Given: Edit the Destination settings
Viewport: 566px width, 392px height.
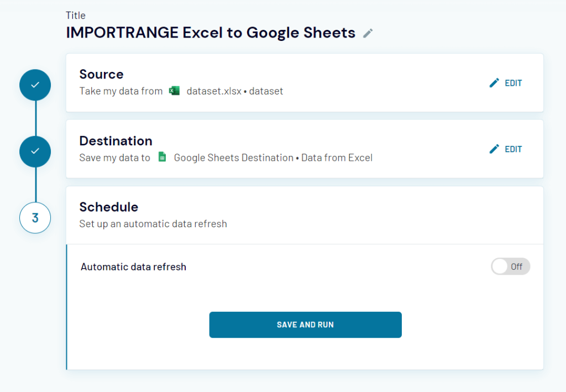Looking at the screenshot, I should [506, 149].
